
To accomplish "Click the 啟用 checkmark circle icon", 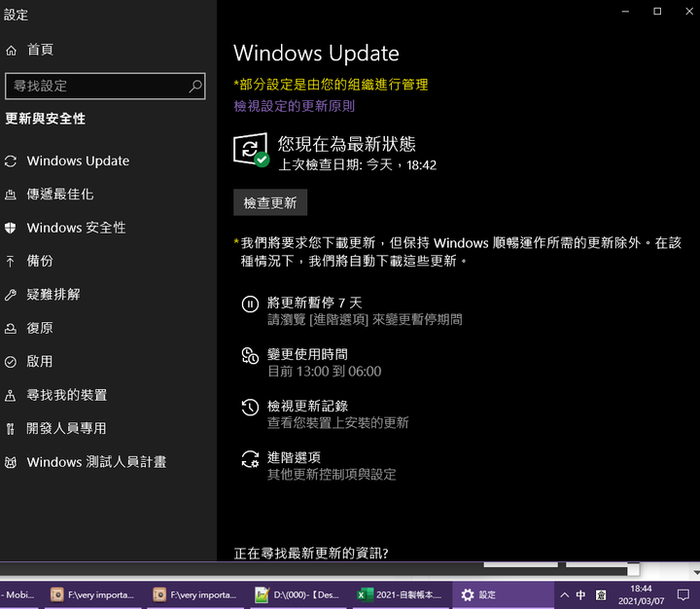I will [11, 362].
